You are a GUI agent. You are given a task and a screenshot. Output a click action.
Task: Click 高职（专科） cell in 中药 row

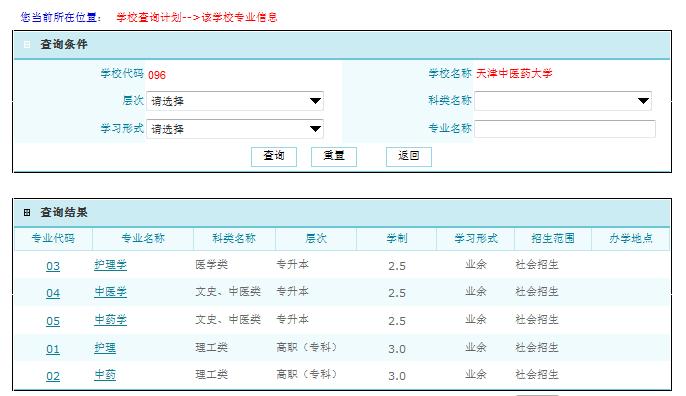coord(307,375)
